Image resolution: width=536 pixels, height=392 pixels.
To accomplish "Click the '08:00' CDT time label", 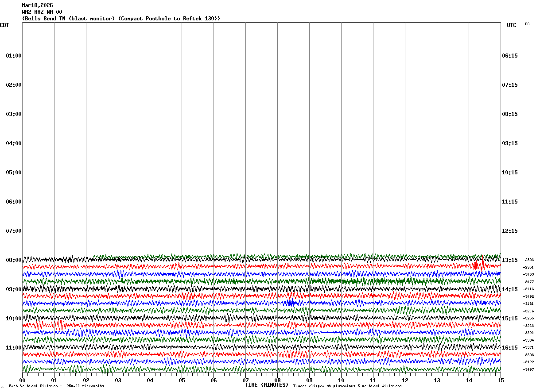I will (14, 260).
